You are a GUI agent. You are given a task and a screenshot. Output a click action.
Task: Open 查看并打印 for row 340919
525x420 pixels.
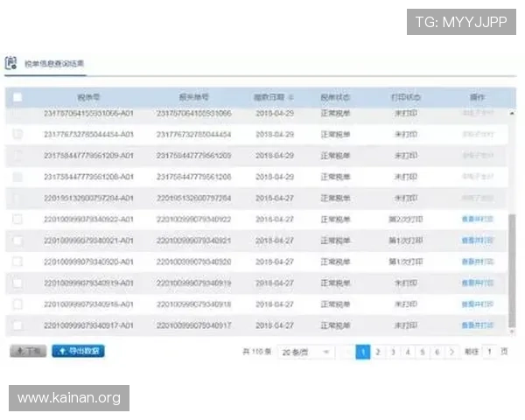(x=478, y=283)
